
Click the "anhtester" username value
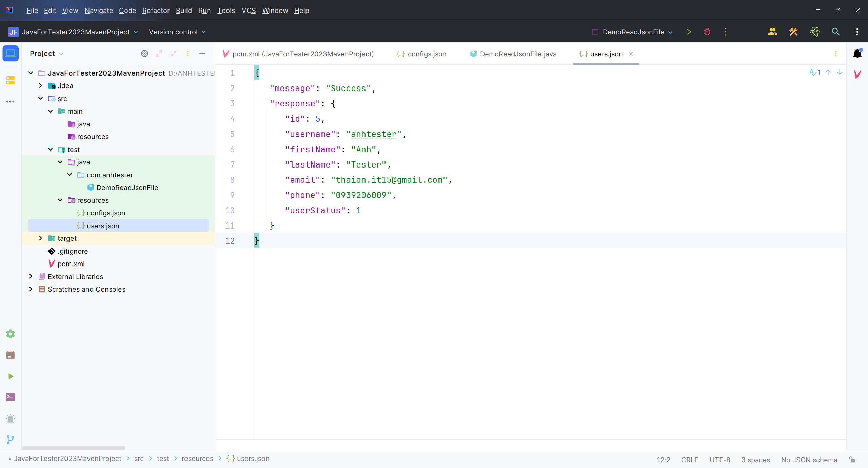tap(374, 134)
